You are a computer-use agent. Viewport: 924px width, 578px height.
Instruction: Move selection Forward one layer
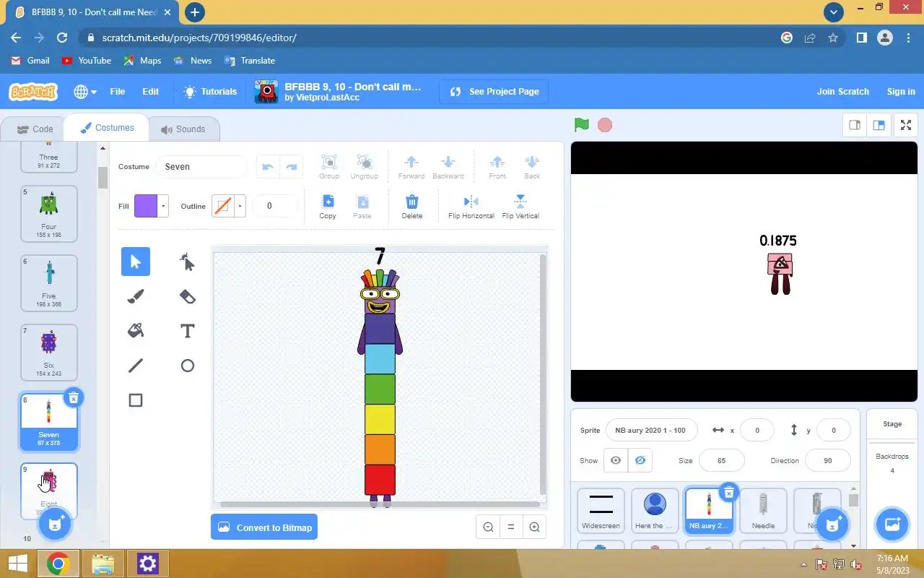[x=411, y=166]
